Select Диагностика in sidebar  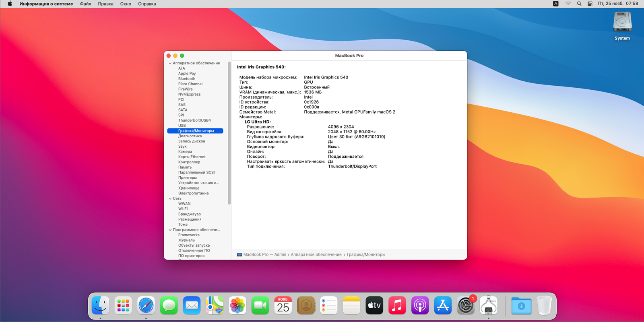190,136
